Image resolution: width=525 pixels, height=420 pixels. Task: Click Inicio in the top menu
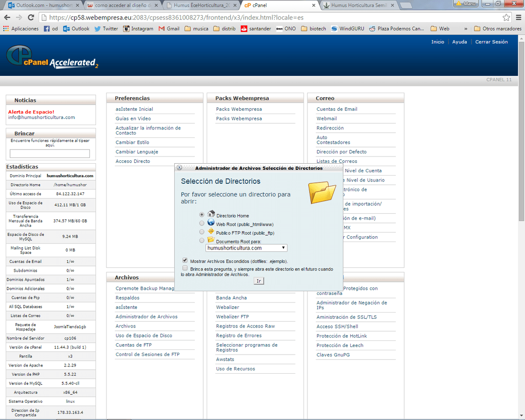point(438,42)
